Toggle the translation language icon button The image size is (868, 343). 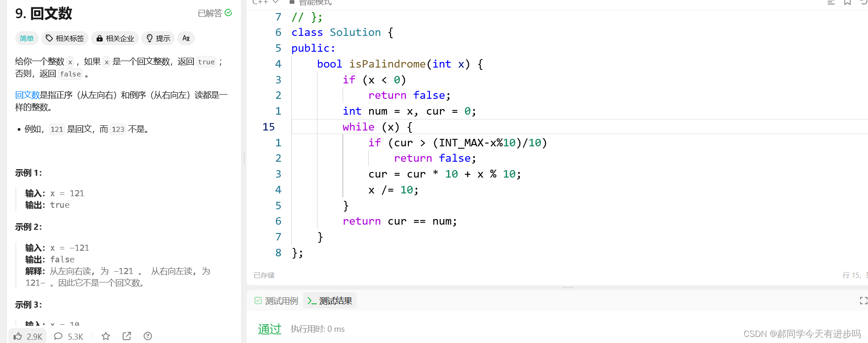pyautogui.click(x=186, y=38)
